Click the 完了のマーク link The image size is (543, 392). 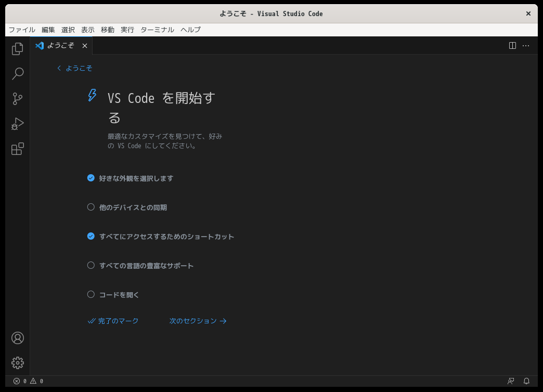point(113,321)
